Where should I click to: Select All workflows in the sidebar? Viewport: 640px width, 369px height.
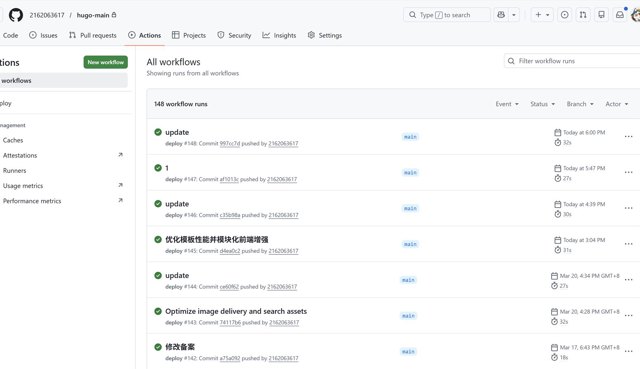tap(63, 80)
